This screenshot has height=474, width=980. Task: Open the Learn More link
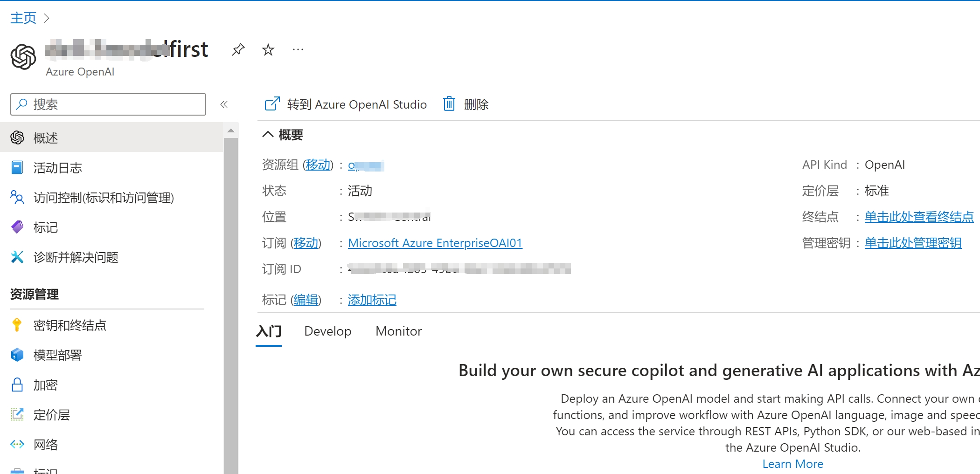point(793,464)
